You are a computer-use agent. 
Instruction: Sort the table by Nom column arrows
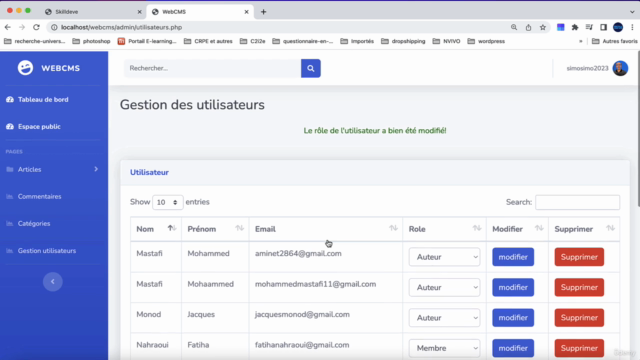[x=172, y=228]
